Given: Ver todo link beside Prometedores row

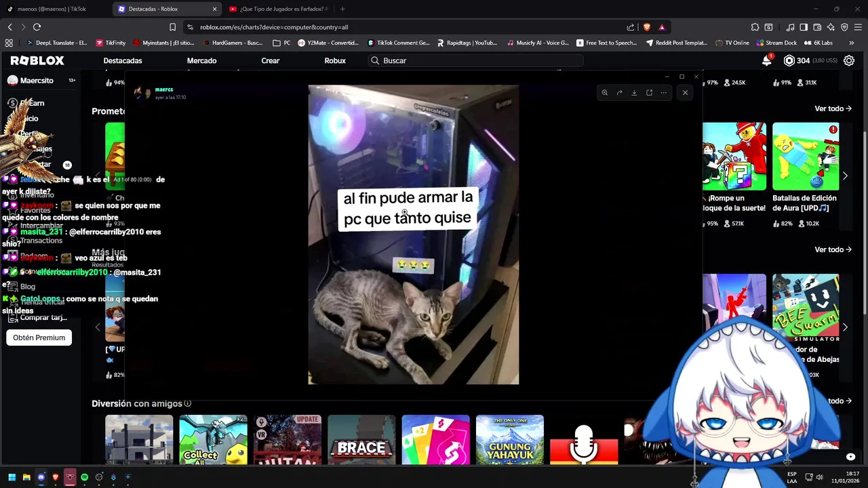Looking at the screenshot, I should coord(833,108).
